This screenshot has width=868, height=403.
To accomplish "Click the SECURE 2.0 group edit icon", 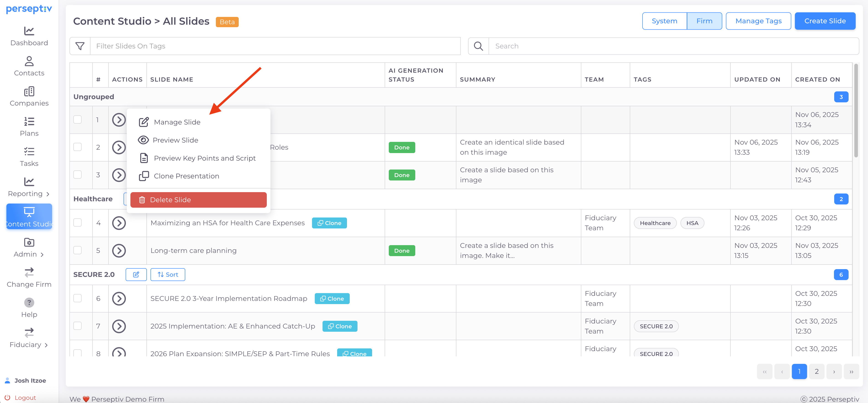I will (x=136, y=275).
